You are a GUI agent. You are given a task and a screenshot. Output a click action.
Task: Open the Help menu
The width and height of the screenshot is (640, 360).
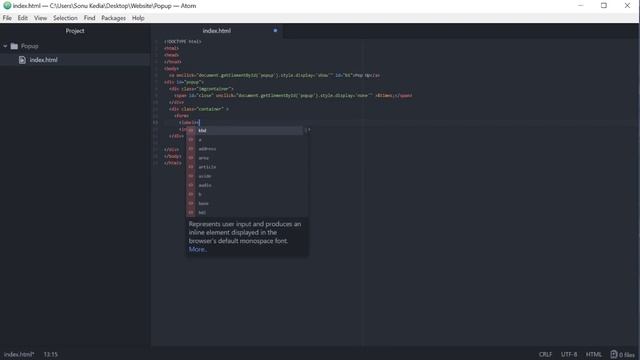point(138,18)
